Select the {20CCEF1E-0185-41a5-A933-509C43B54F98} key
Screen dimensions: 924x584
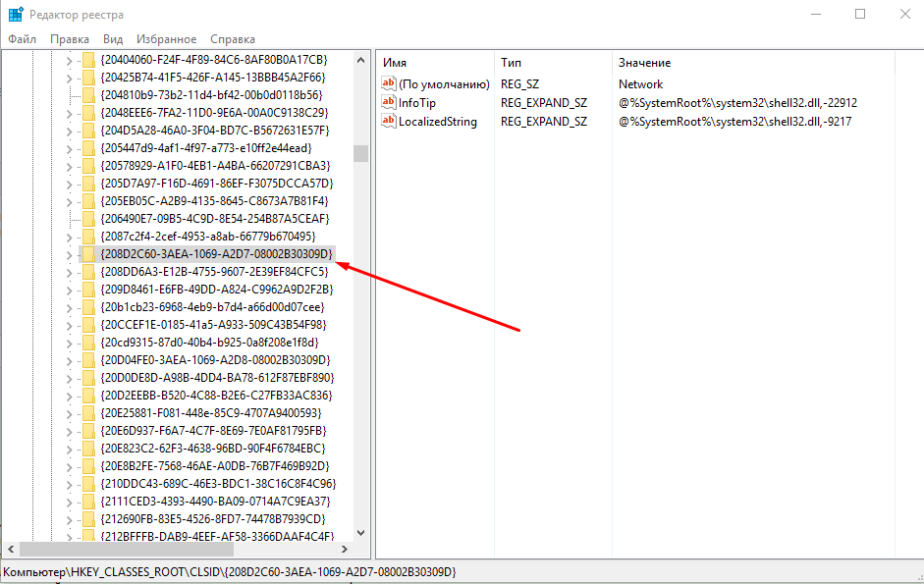pyautogui.click(x=213, y=325)
